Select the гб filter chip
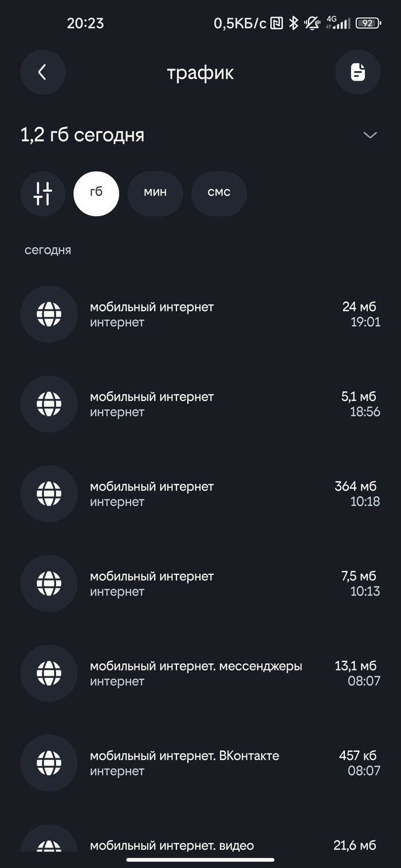The height and width of the screenshot is (868, 401). (x=96, y=193)
